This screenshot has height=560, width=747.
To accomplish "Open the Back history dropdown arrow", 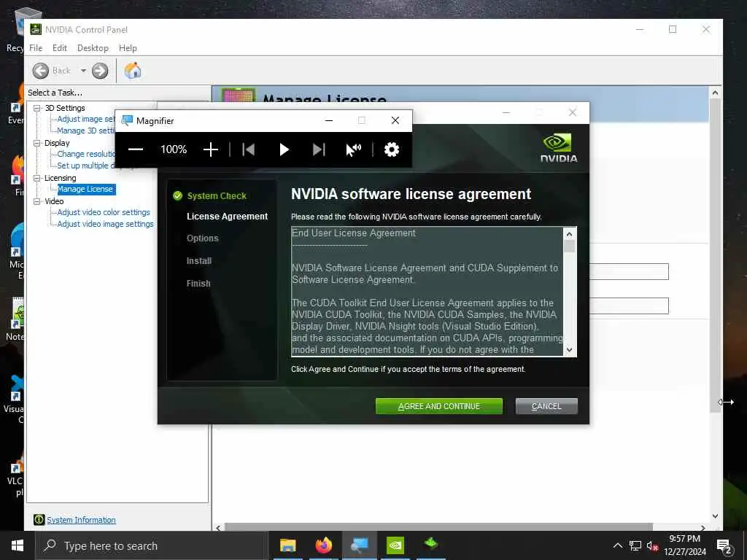I will tap(83, 71).
